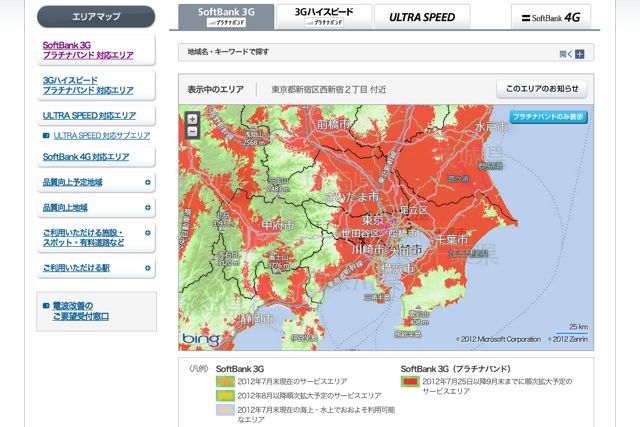This screenshot has width=640, height=427.
Task: Click the このエリアのお知らせ button
Action: click(x=542, y=89)
